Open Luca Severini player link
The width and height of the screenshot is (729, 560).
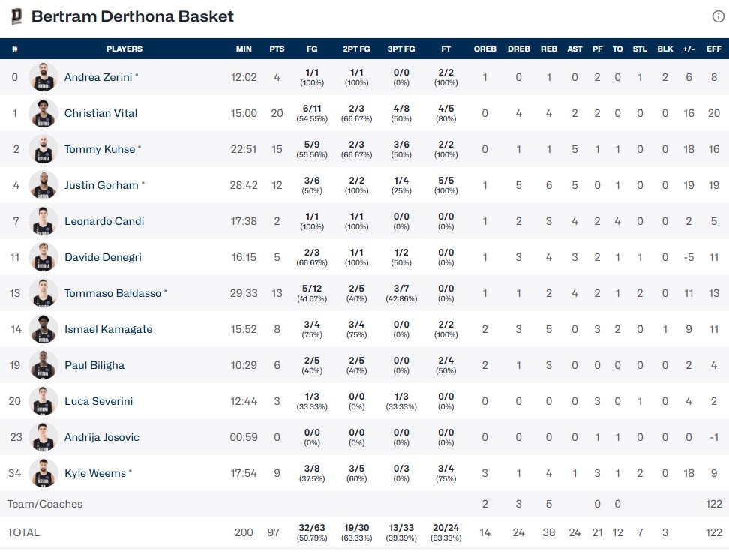(98, 402)
